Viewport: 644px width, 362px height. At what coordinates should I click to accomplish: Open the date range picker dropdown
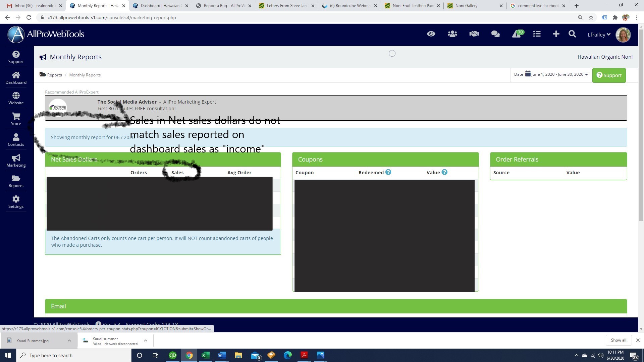[x=551, y=74]
